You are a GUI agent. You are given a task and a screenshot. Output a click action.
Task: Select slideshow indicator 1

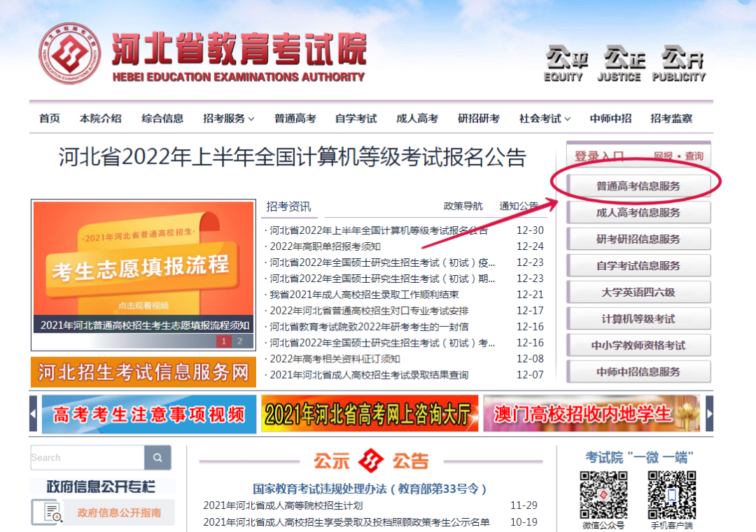tap(224, 342)
